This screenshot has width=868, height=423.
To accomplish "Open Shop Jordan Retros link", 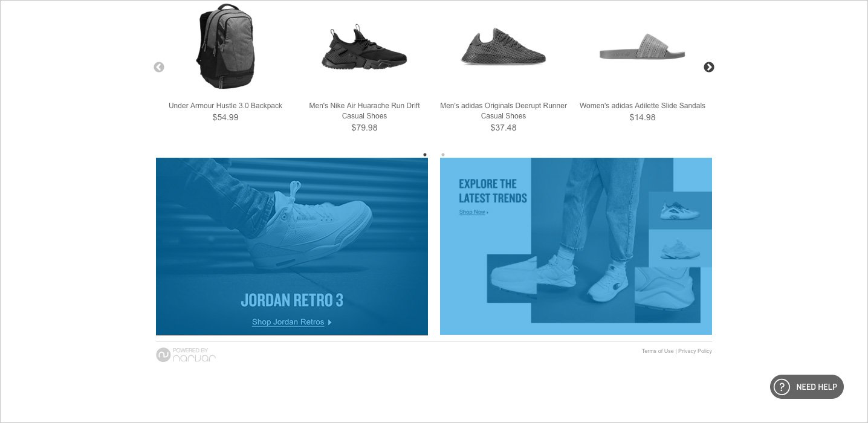I will 288,322.
